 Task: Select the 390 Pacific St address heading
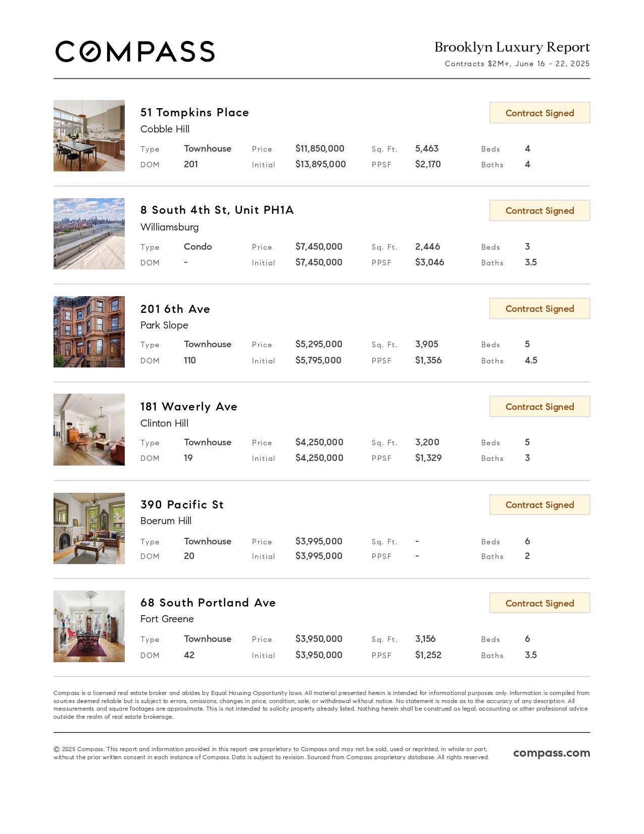click(182, 504)
